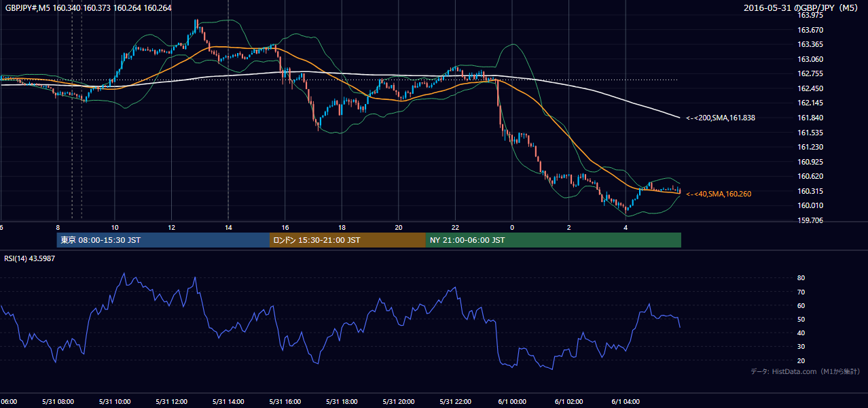Screen dimensions: 868x408
Task: Click price axis value 159.706
Action: coord(810,220)
